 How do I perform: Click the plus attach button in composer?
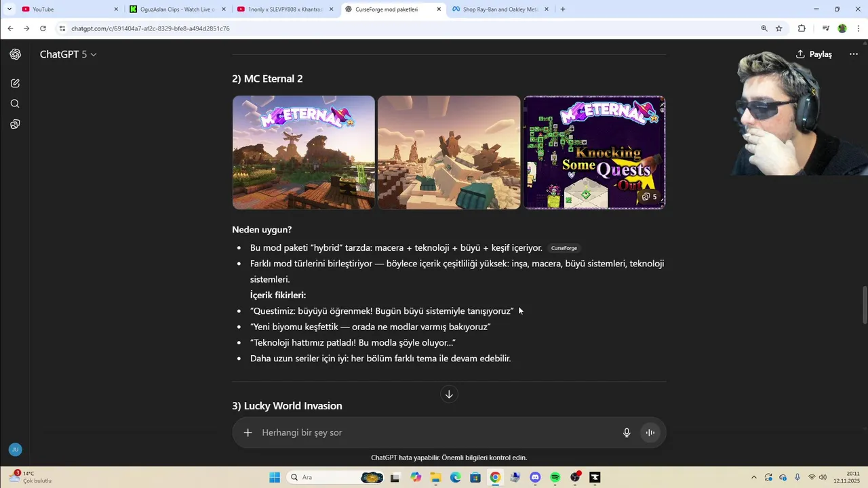[248, 432]
